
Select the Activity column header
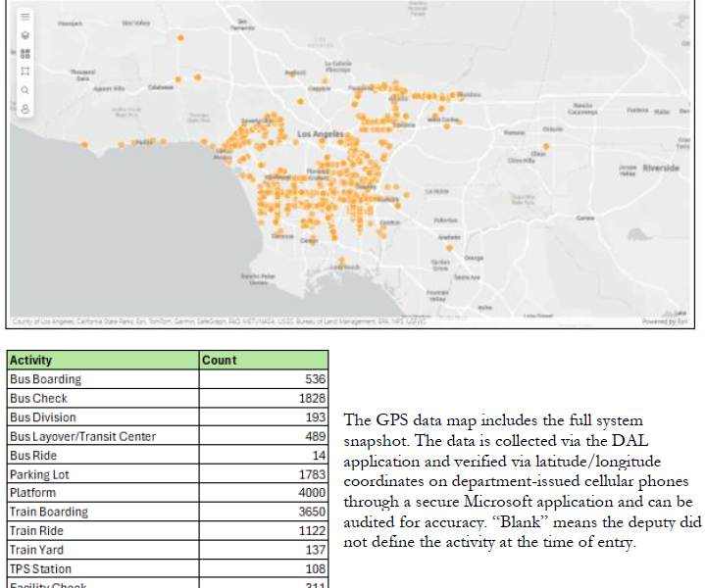[x=103, y=360]
